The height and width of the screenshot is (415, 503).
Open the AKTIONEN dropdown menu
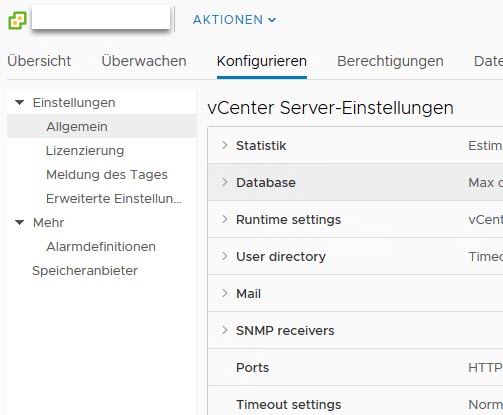point(235,20)
